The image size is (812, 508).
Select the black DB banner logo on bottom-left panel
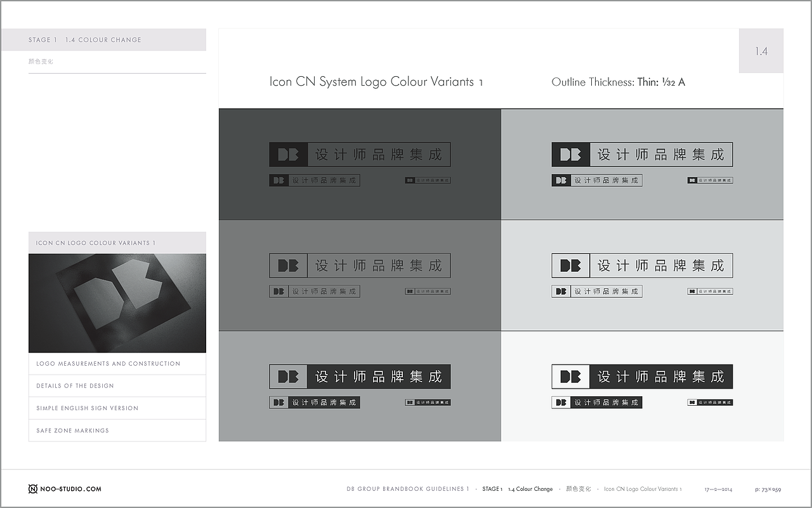coord(359,376)
